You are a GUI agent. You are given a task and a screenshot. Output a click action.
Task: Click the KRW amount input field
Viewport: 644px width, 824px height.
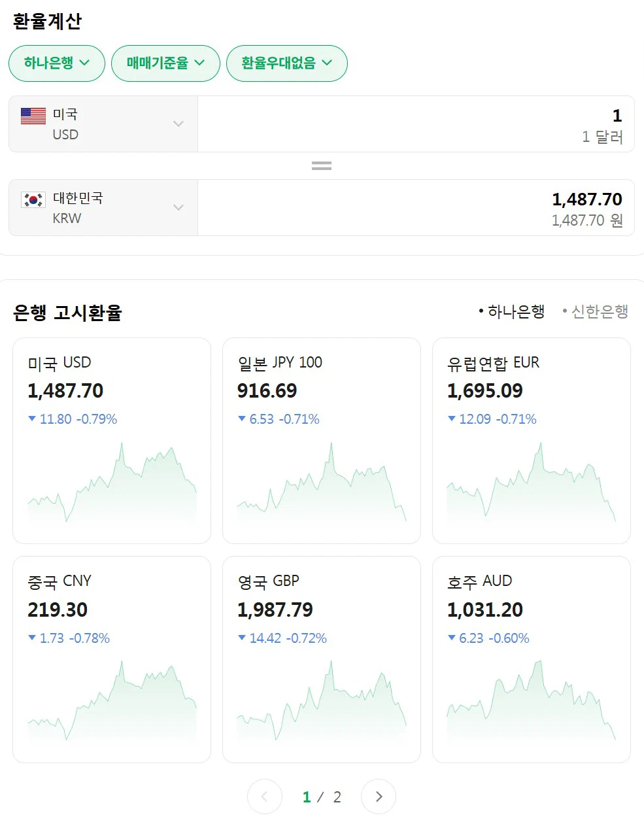tap(416, 208)
